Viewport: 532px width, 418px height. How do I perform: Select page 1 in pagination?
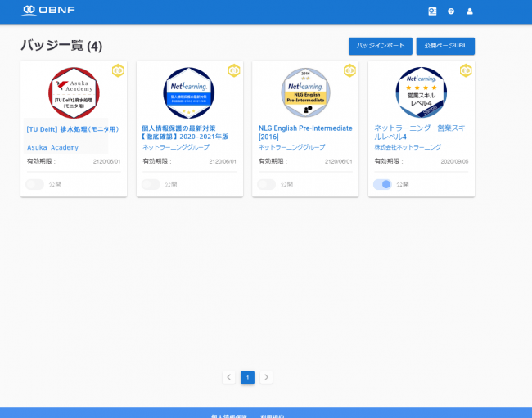[x=247, y=377]
